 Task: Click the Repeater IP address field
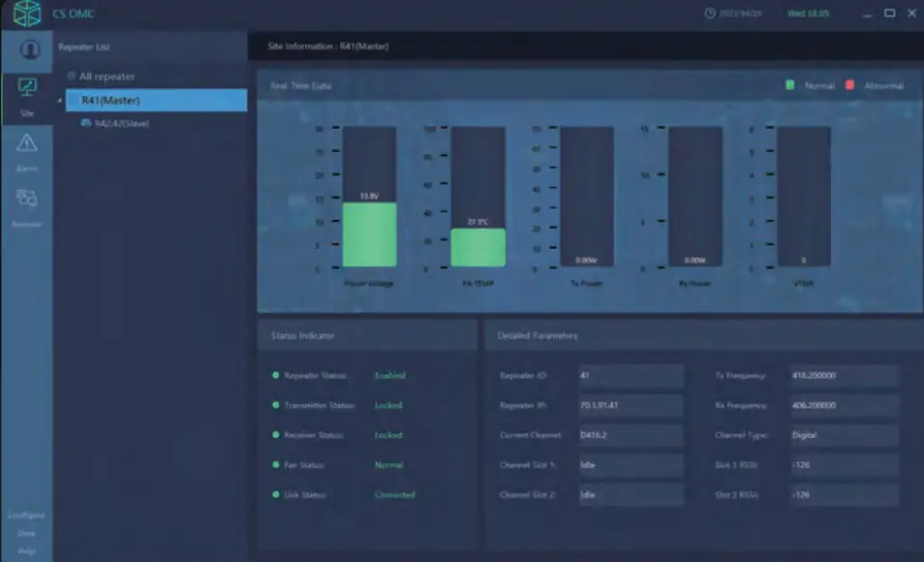[631, 405]
